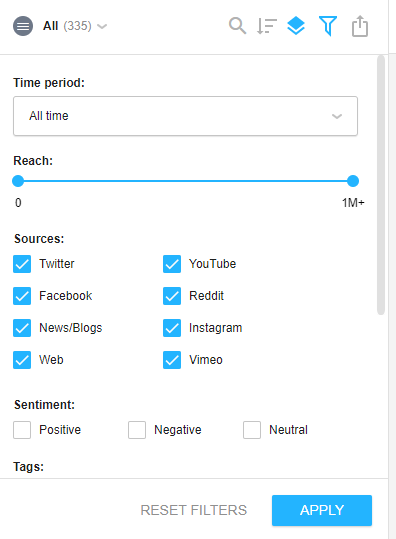This screenshot has width=396, height=539.
Task: Uncheck the Reddit source checkbox
Action: coord(172,296)
